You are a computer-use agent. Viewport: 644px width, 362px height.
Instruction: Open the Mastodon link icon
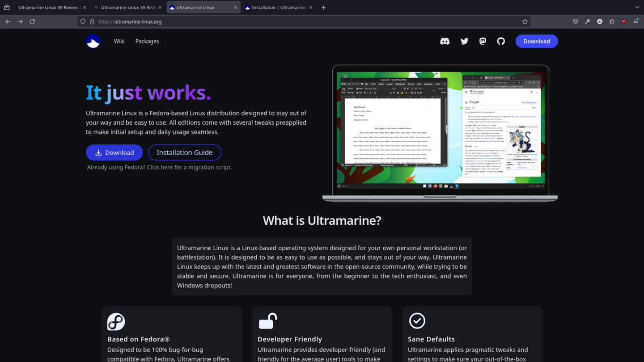pyautogui.click(x=483, y=41)
